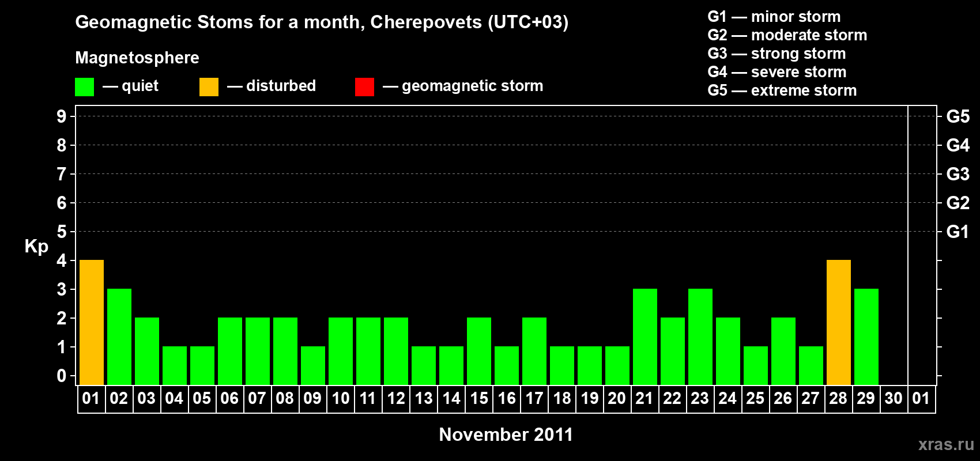Click 'G1 — minor storm' legend line
The height and width of the screenshot is (461, 980).
click(774, 17)
